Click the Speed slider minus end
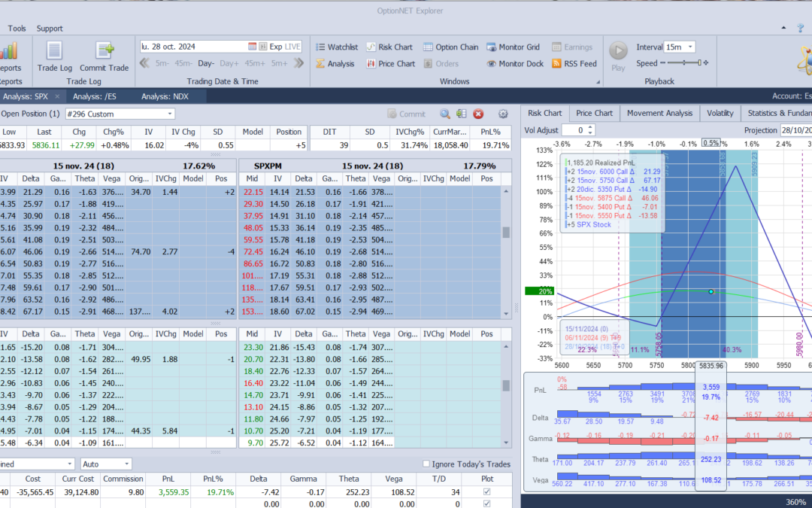The width and height of the screenshot is (812, 508). pos(662,62)
